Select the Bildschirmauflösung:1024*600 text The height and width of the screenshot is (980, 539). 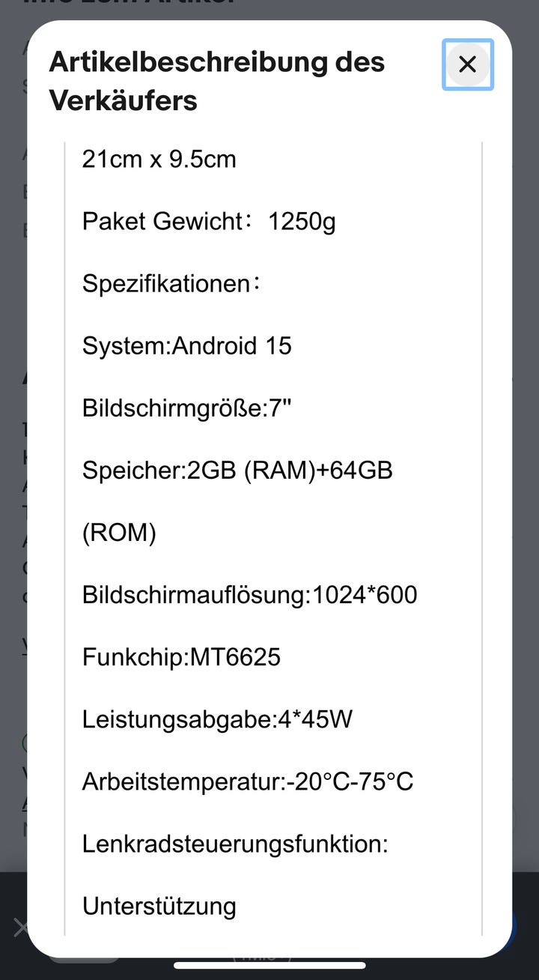pyautogui.click(x=250, y=595)
